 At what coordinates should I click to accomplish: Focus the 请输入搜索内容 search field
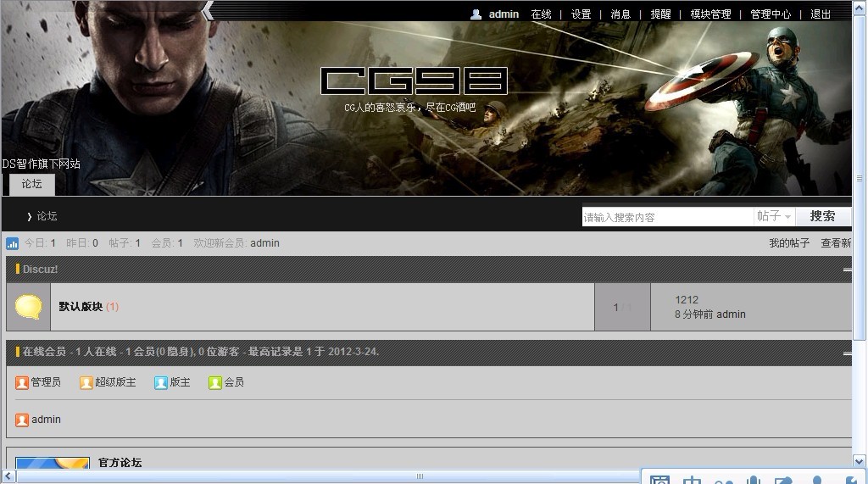(668, 217)
